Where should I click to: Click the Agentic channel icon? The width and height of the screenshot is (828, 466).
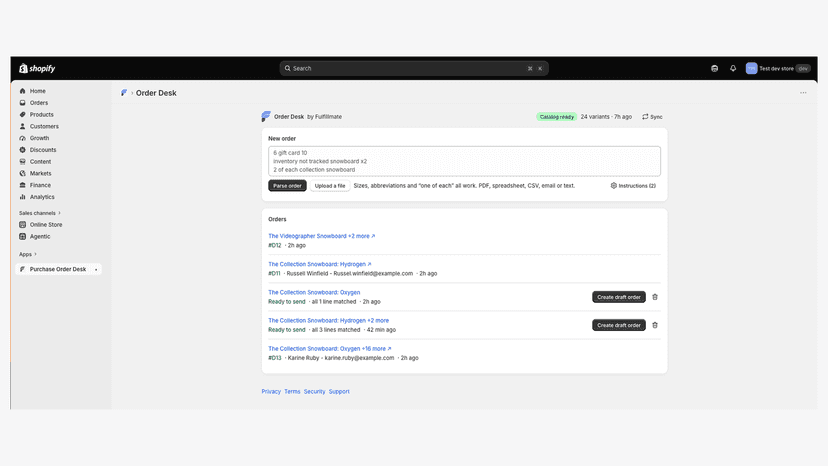point(22,236)
